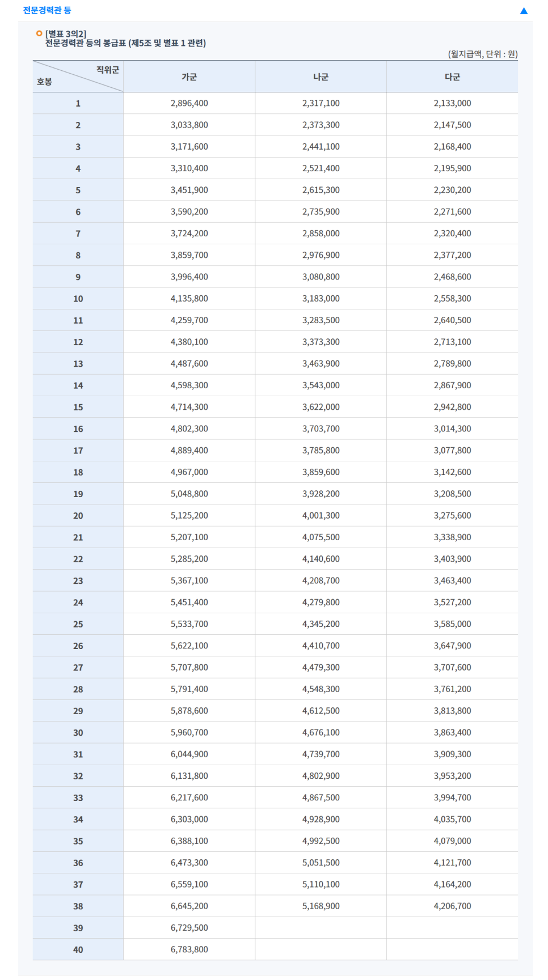Click the table title 전문경력관 등의 봉급표
Image resolution: width=548 pixels, height=980 pixels.
click(125, 43)
